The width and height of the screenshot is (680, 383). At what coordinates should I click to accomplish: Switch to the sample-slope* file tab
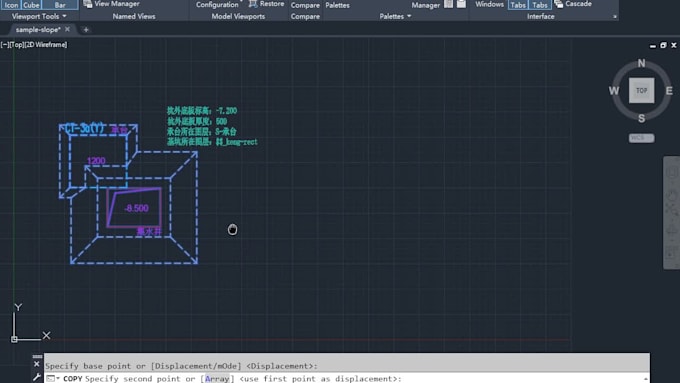click(38, 29)
